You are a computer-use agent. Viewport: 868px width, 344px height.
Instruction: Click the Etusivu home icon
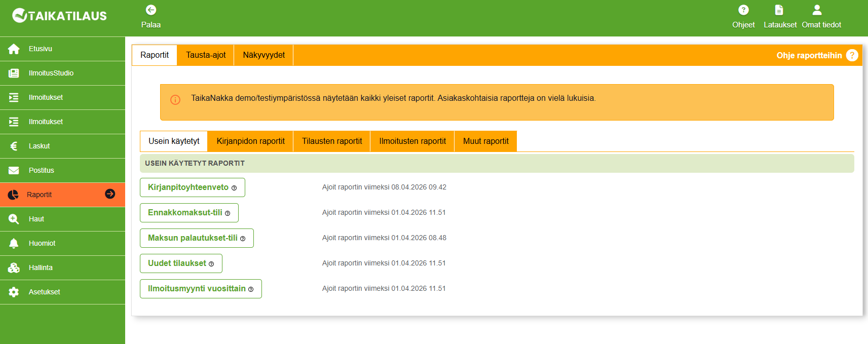pyautogui.click(x=14, y=49)
